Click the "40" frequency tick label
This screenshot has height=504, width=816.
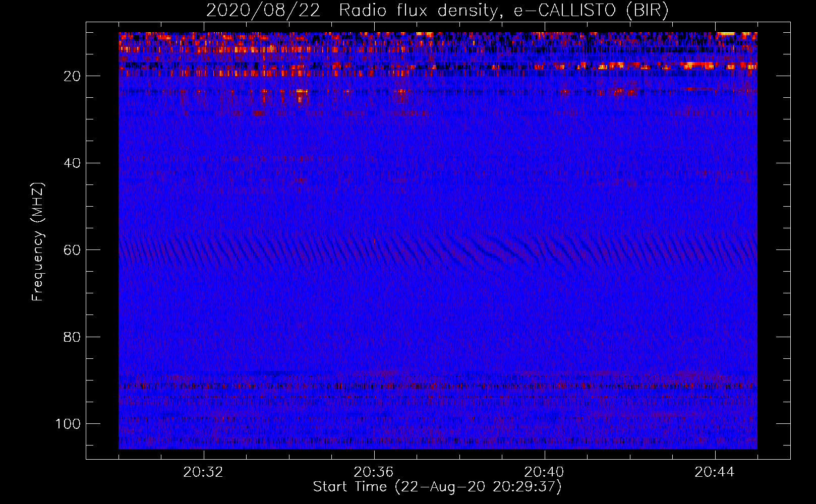(73, 163)
